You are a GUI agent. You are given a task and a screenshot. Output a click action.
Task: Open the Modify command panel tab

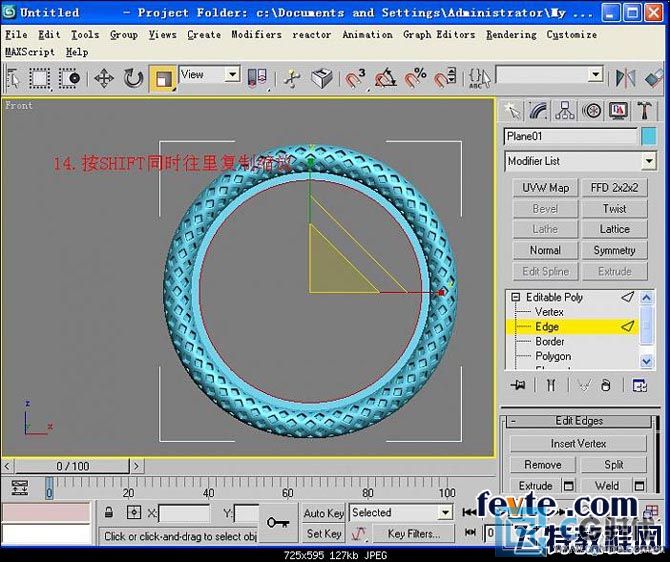point(538,111)
